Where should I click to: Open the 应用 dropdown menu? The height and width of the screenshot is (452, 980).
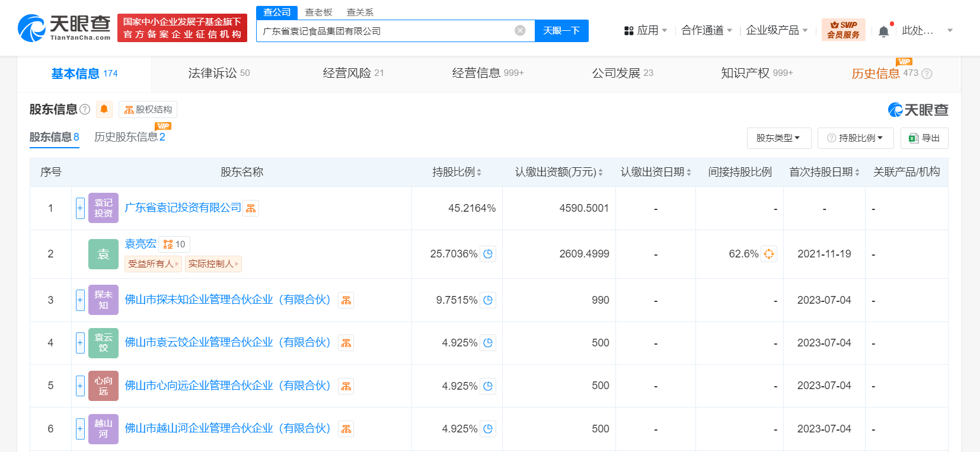coord(646,30)
